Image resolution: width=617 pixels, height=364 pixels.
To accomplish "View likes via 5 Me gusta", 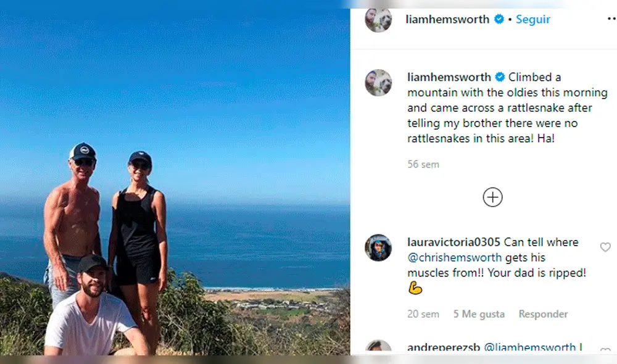I will point(479,314).
